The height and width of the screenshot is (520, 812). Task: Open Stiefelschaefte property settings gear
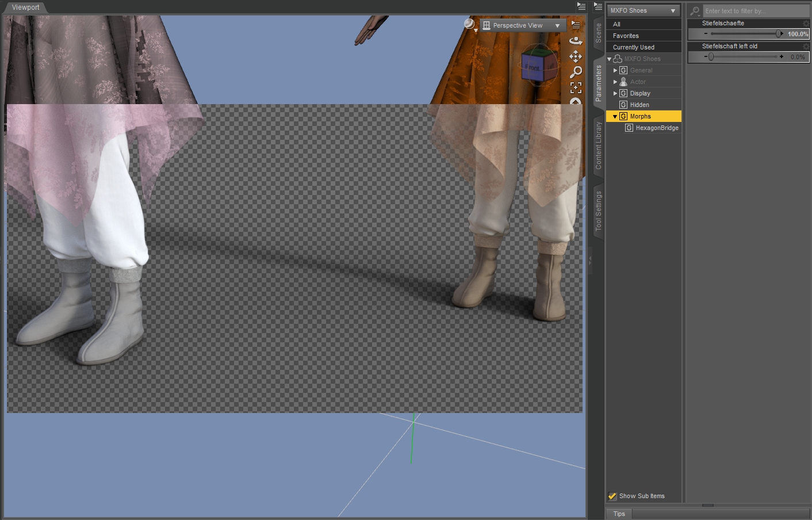point(806,24)
